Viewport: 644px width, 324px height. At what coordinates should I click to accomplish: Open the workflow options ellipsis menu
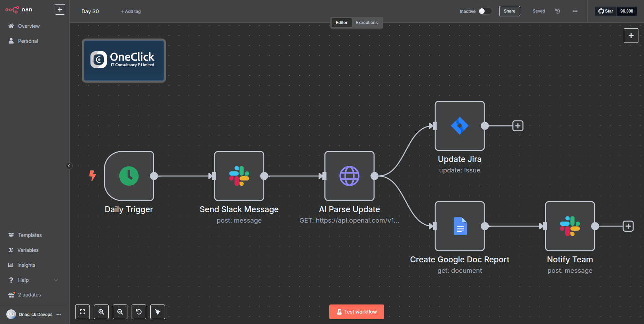click(575, 11)
